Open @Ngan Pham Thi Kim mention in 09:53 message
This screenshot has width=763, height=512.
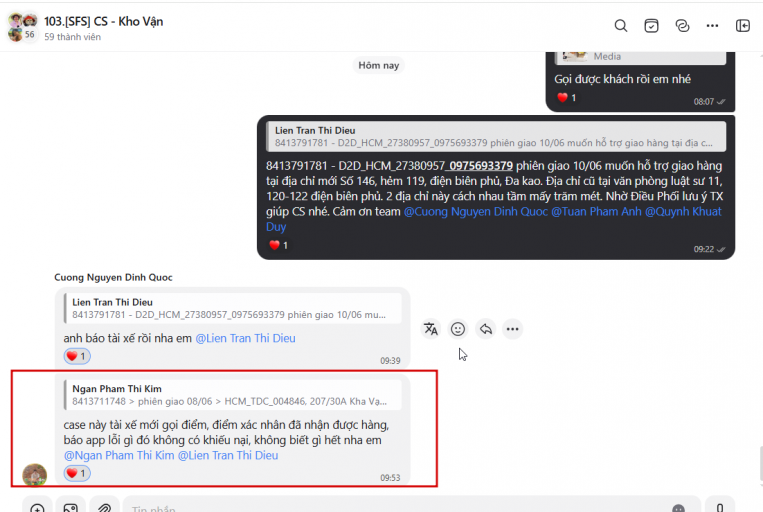pyautogui.click(x=119, y=456)
